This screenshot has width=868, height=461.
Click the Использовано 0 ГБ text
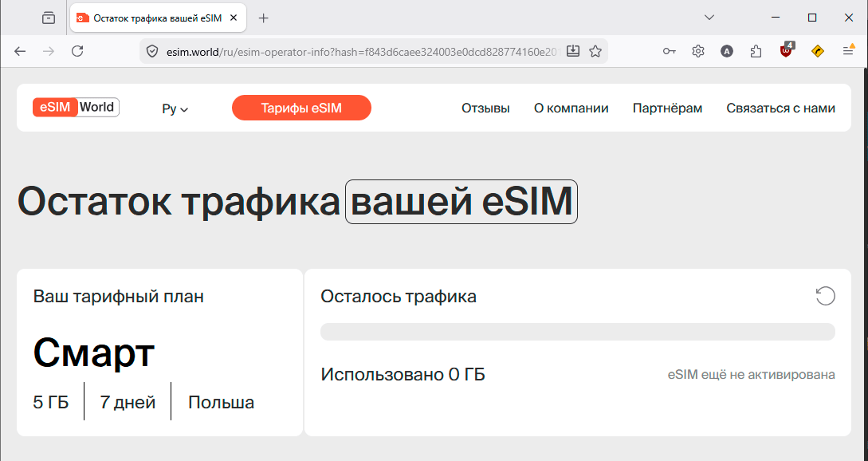[403, 375]
